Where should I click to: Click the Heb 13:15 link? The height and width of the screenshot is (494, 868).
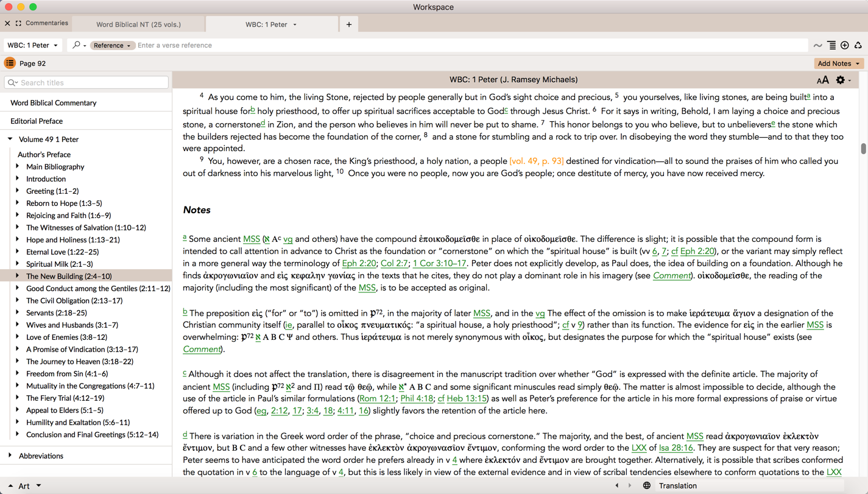tap(466, 398)
